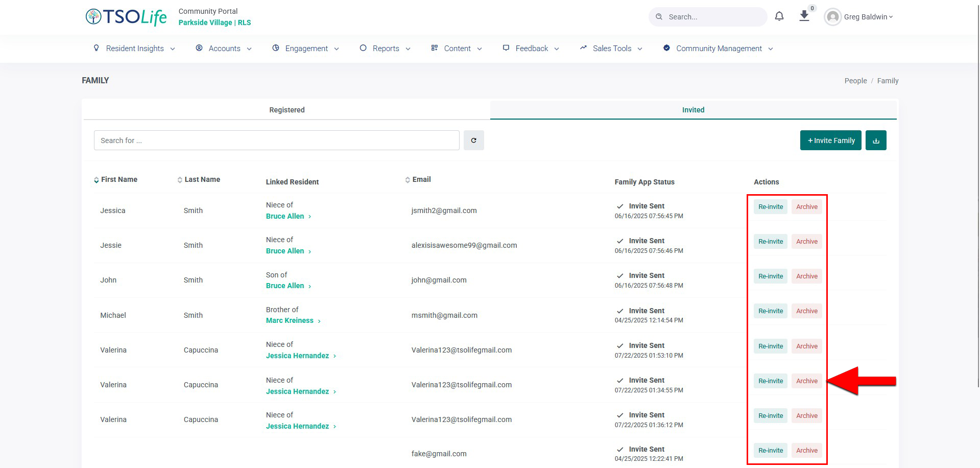This screenshot has height=468, width=980.
Task: Click the Feedback chat icon
Action: coord(506,48)
